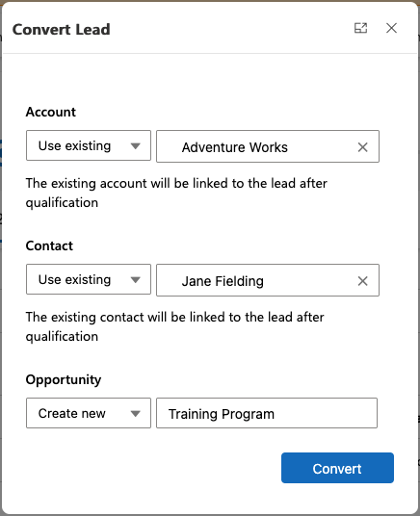
Task: Pop out the Convert Lead dialog
Action: coord(360,28)
